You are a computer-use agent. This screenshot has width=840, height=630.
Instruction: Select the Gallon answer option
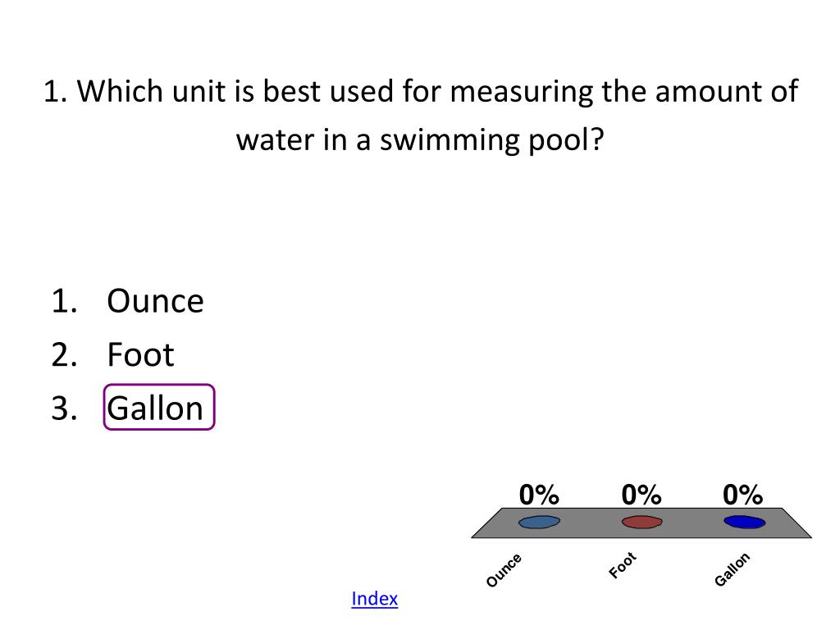[155, 409]
